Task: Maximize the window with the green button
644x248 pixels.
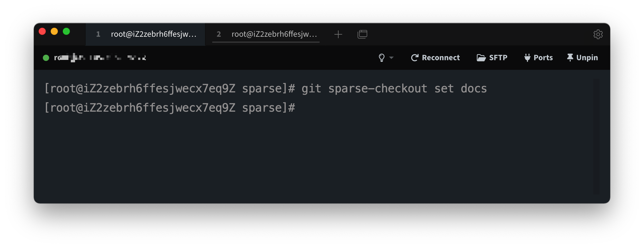Action: click(66, 31)
